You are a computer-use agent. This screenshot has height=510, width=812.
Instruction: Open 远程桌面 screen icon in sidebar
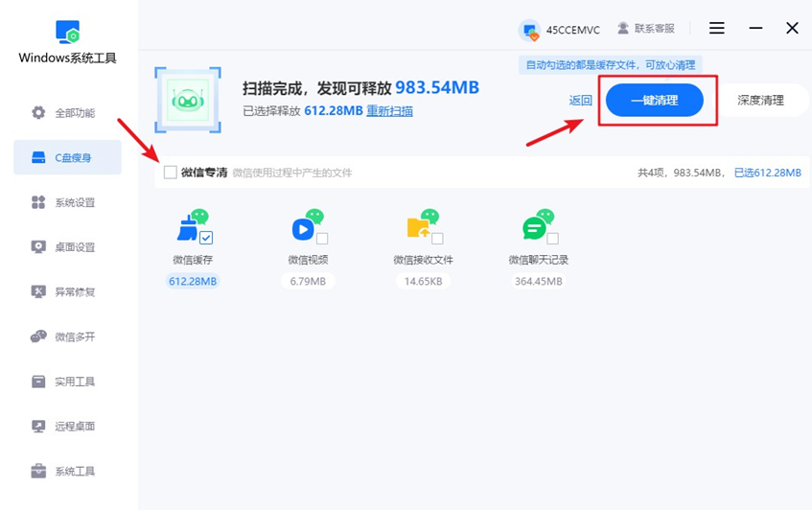(x=38, y=427)
